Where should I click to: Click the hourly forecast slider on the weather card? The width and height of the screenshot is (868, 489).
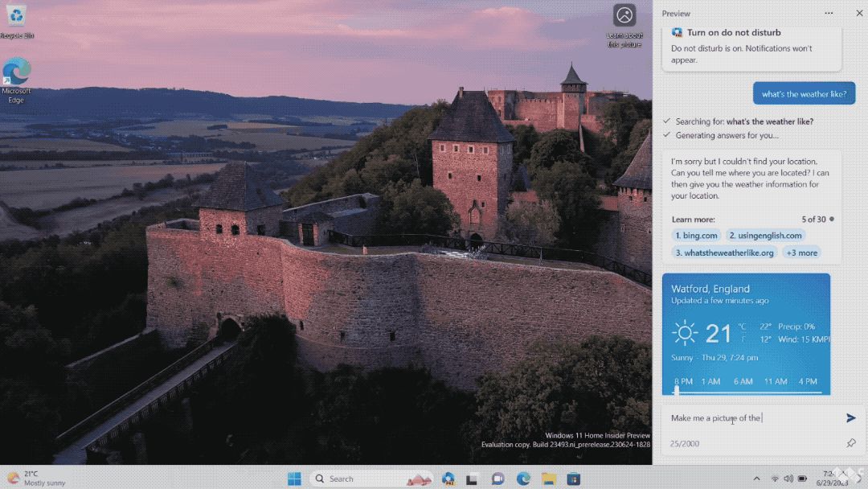[678, 390]
